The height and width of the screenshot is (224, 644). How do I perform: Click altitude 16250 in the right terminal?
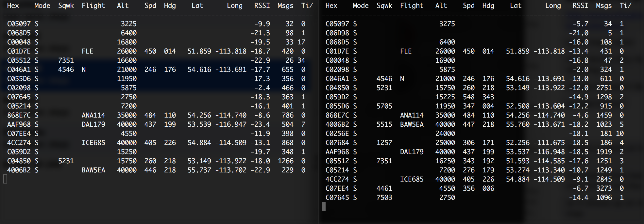[445, 161]
